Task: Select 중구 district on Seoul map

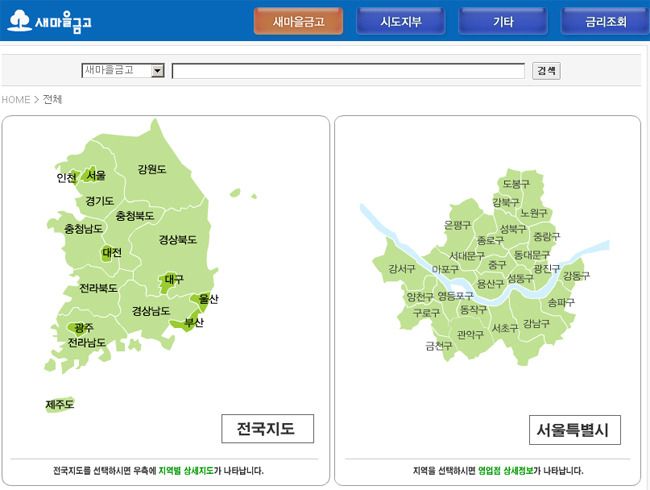Action: (x=497, y=265)
